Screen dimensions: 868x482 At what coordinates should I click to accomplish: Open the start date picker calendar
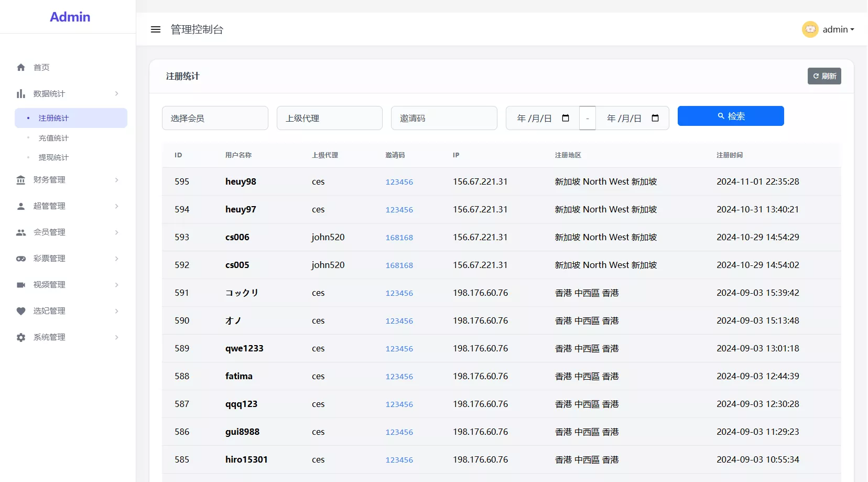pyautogui.click(x=566, y=118)
